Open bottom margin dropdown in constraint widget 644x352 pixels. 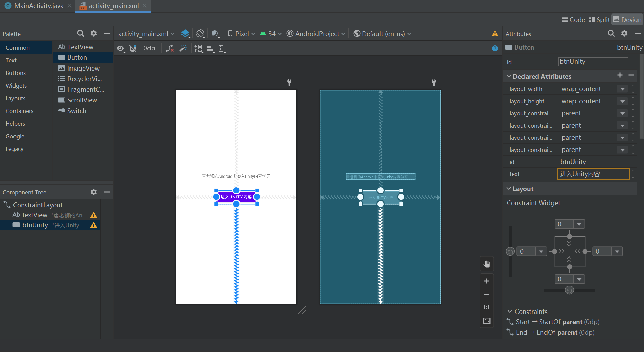pyautogui.click(x=579, y=279)
